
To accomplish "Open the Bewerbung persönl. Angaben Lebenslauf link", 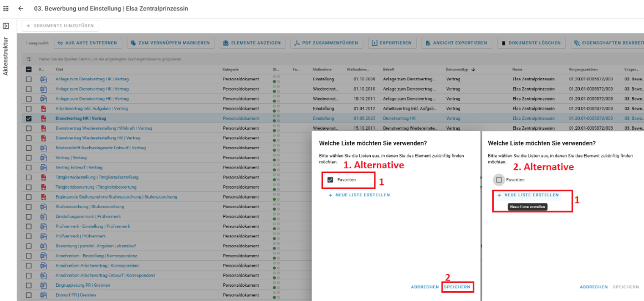I will pyautogui.click(x=96, y=246).
